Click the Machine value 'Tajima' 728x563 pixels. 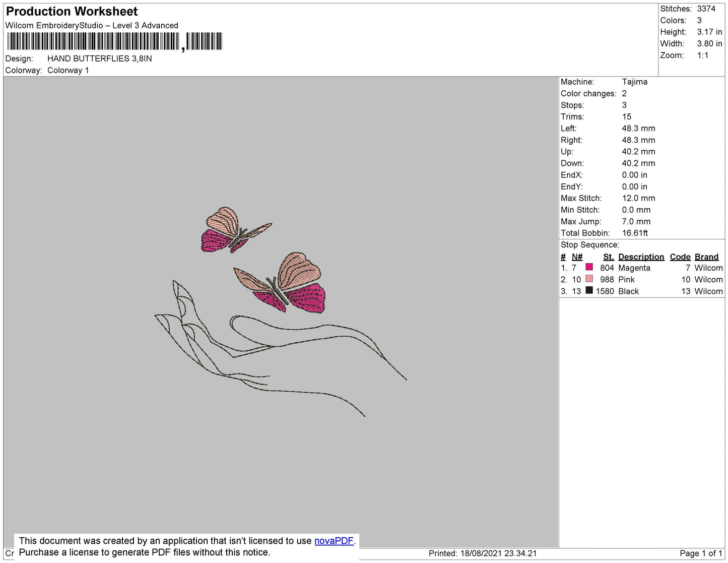pyautogui.click(x=635, y=82)
